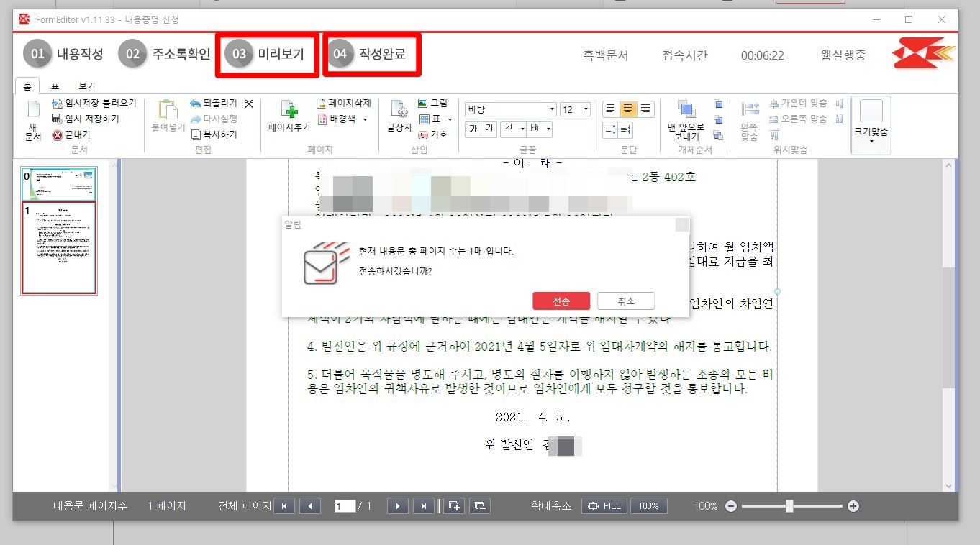Click the zoom in plus icon

pyautogui.click(x=853, y=506)
